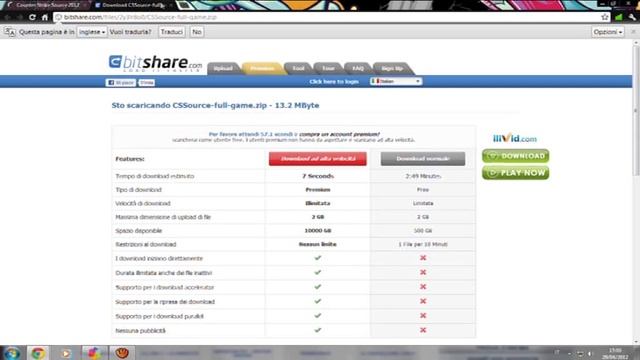Screen dimensions: 640x360
Task: Click the 'Nessuna pubblicità' row label
Action: point(140,331)
